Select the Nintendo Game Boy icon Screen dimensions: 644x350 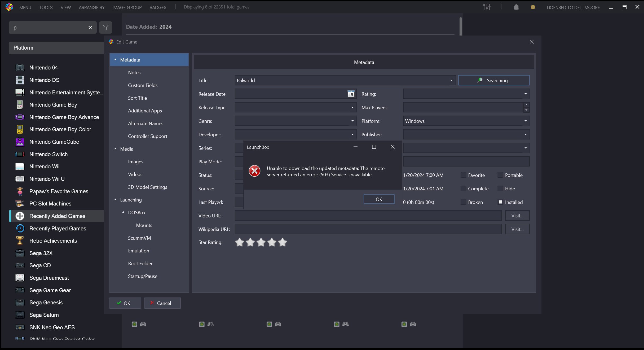tap(20, 105)
